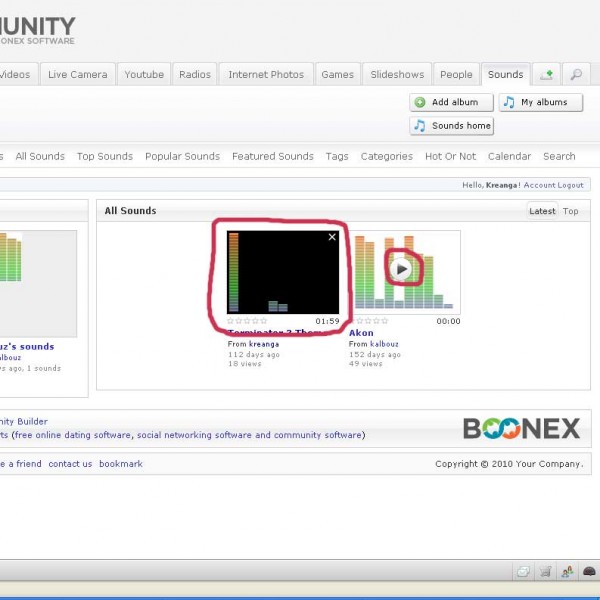The image size is (600, 600).
Task: Click the music note icon on Sounds home
Action: click(420, 126)
